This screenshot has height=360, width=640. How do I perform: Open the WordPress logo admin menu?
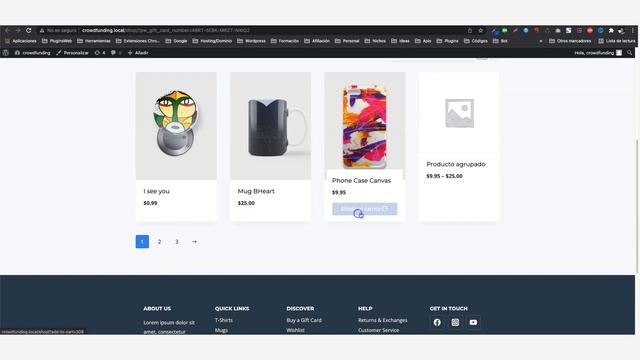pos(6,53)
